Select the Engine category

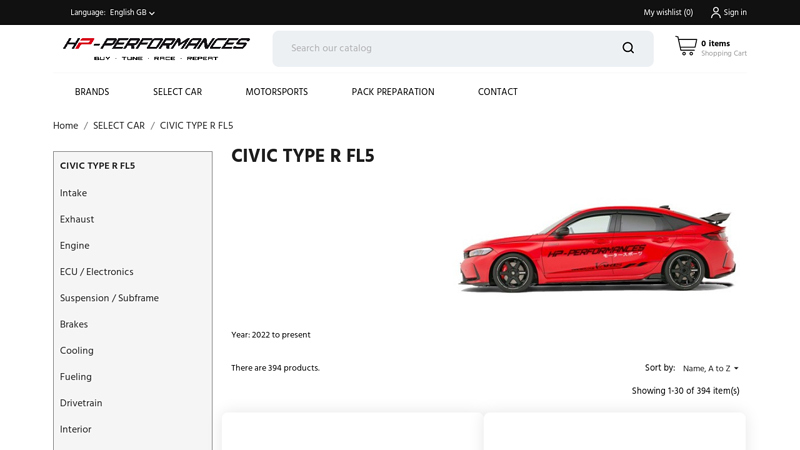[74, 245]
